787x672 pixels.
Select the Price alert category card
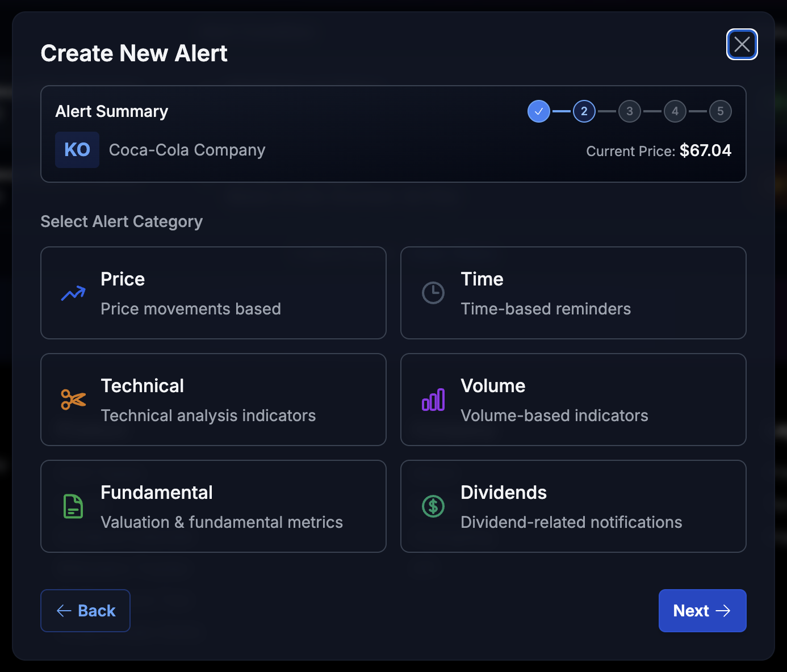[213, 293]
